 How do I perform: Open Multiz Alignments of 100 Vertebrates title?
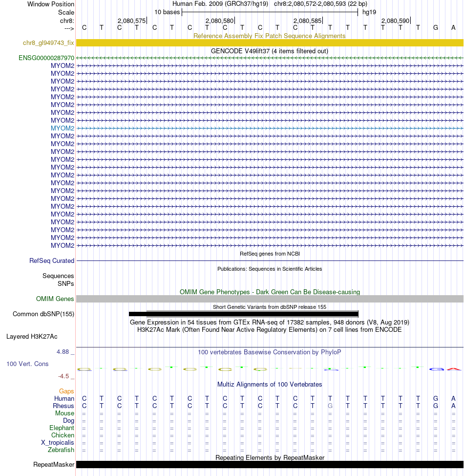click(270, 384)
